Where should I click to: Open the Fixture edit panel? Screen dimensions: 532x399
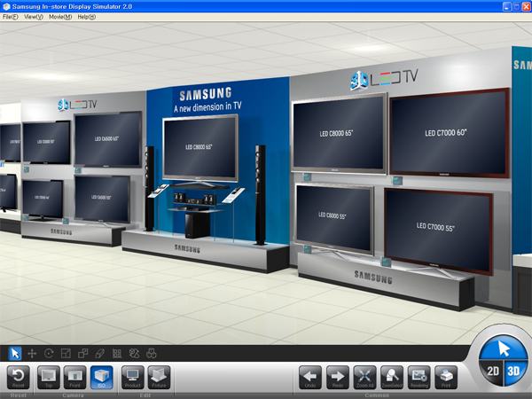pyautogui.click(x=159, y=378)
